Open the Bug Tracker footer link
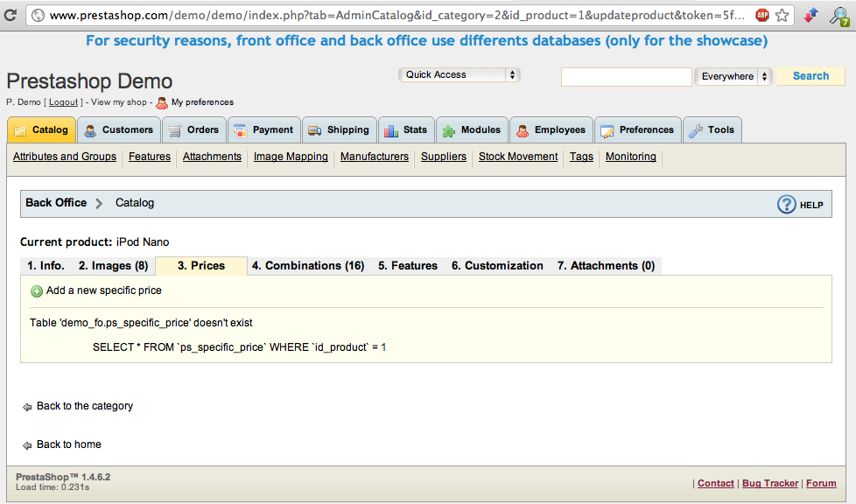This screenshot has height=504, width=856. click(769, 483)
